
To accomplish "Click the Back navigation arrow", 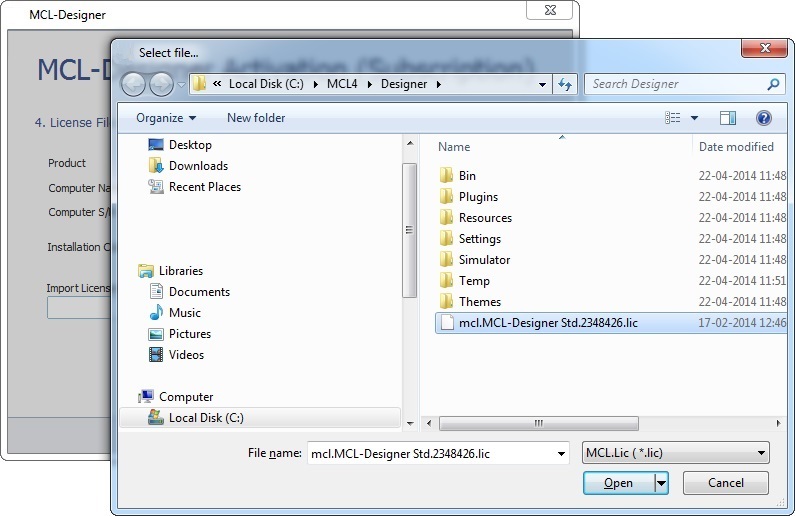I will (133, 84).
